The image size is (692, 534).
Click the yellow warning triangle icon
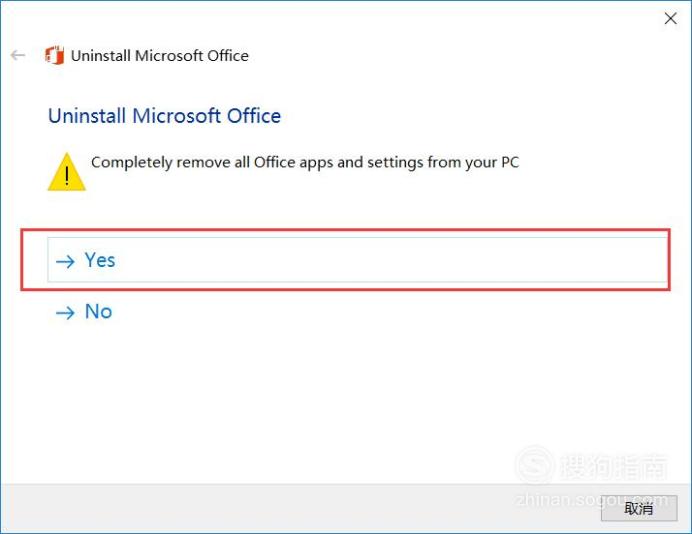(67, 172)
